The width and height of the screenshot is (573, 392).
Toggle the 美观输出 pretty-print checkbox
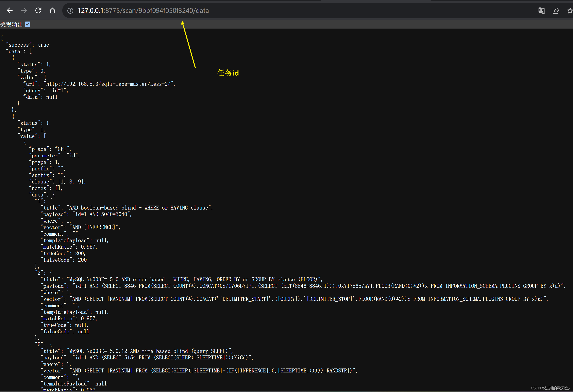pyautogui.click(x=28, y=24)
